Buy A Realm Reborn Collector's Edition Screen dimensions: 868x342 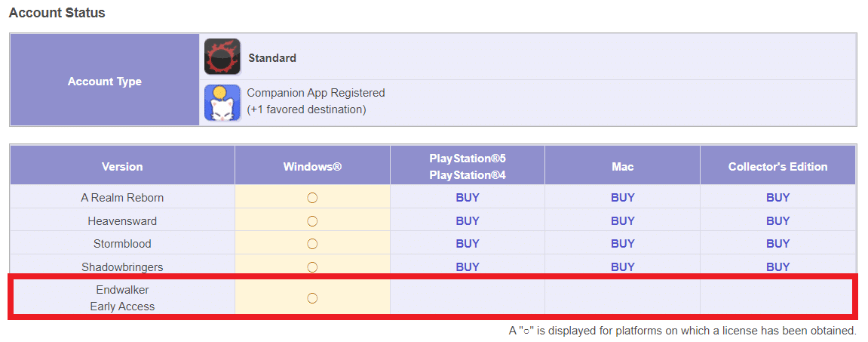point(778,197)
